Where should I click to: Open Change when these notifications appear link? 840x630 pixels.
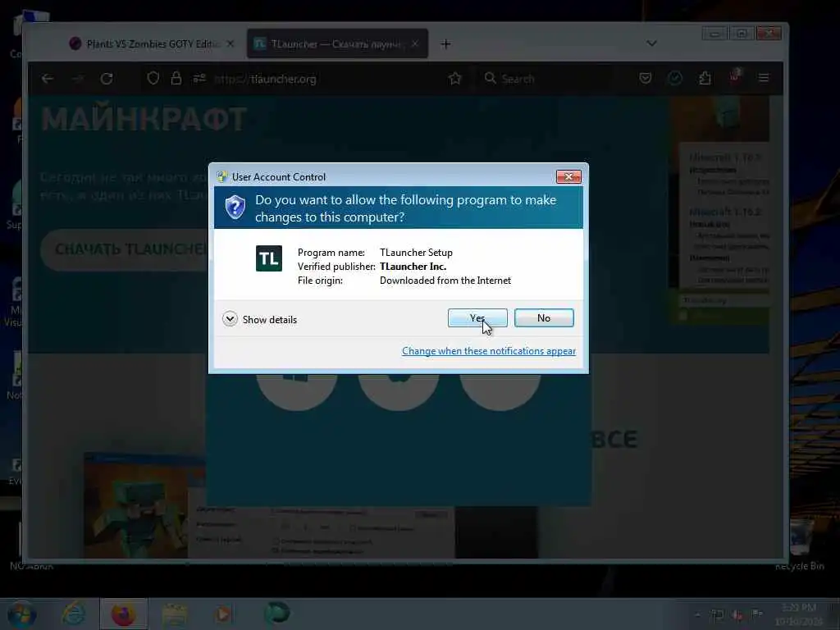click(x=489, y=351)
